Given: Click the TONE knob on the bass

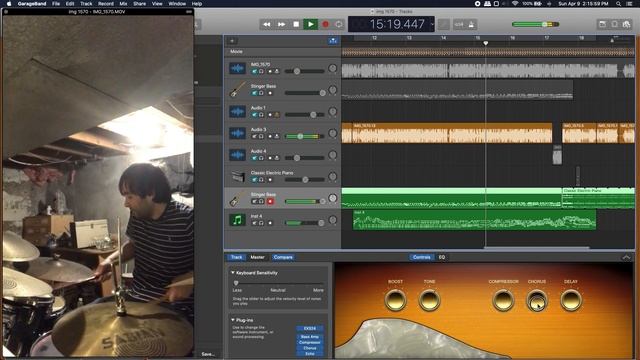Looking at the screenshot, I should click(429, 300).
